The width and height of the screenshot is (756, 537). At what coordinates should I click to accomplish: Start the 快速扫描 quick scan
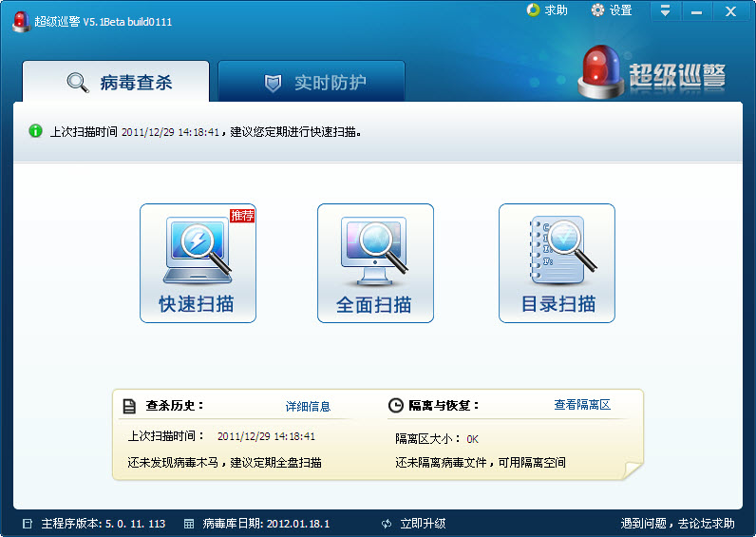(x=198, y=263)
